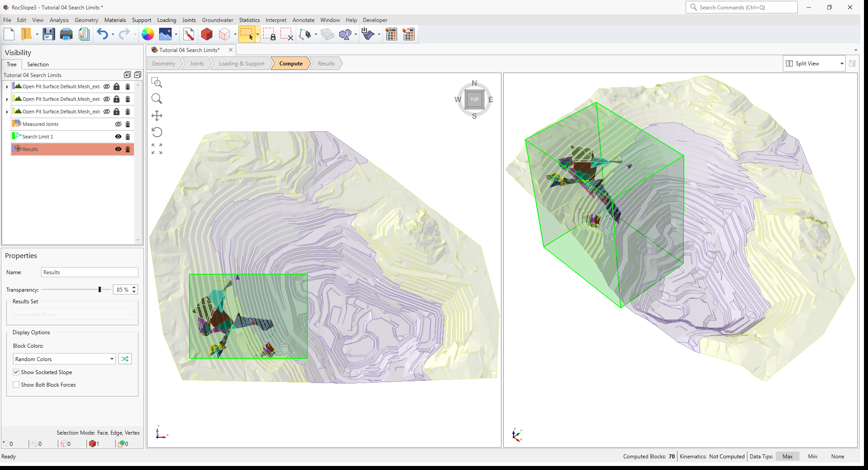868x470 pixels.
Task: Open the Geometry menu
Action: (x=86, y=20)
